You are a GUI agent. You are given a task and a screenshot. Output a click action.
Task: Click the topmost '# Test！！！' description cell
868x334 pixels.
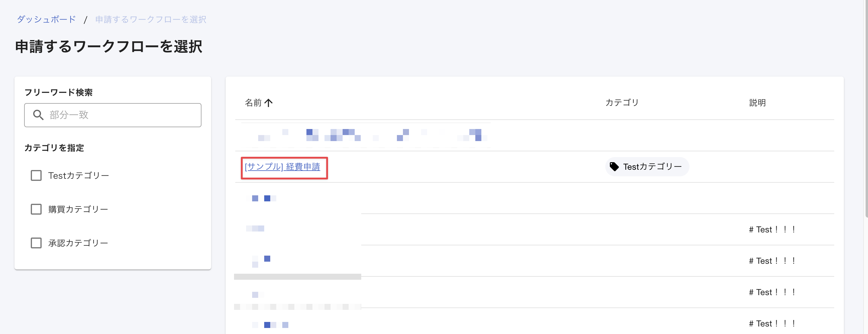point(771,230)
